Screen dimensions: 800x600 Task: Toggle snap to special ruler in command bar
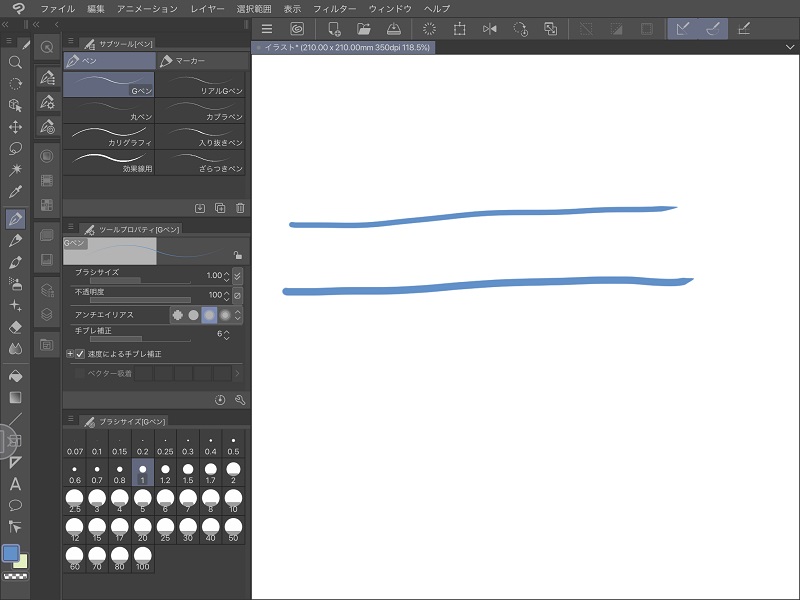[x=713, y=29]
